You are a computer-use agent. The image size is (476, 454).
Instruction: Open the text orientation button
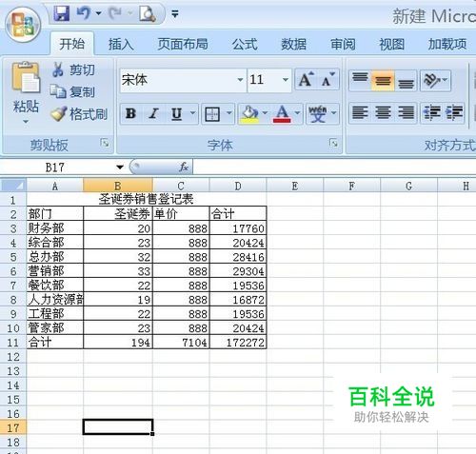coord(435,80)
